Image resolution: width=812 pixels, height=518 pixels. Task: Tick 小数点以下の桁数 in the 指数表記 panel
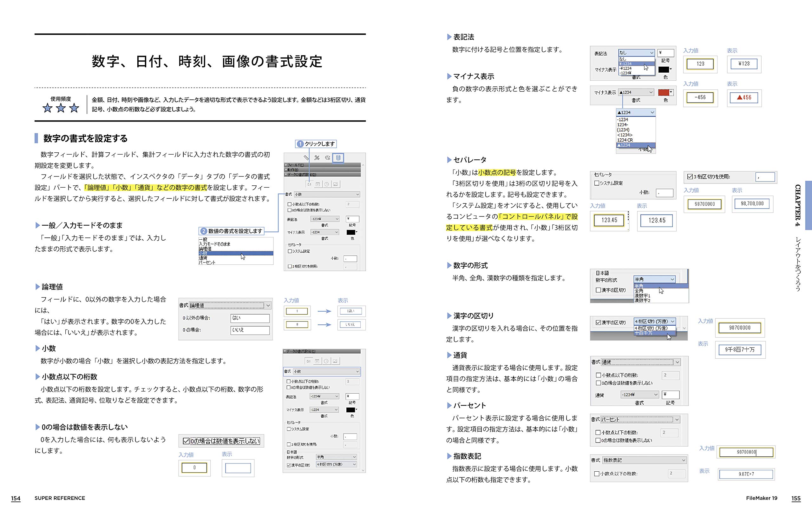(597, 474)
